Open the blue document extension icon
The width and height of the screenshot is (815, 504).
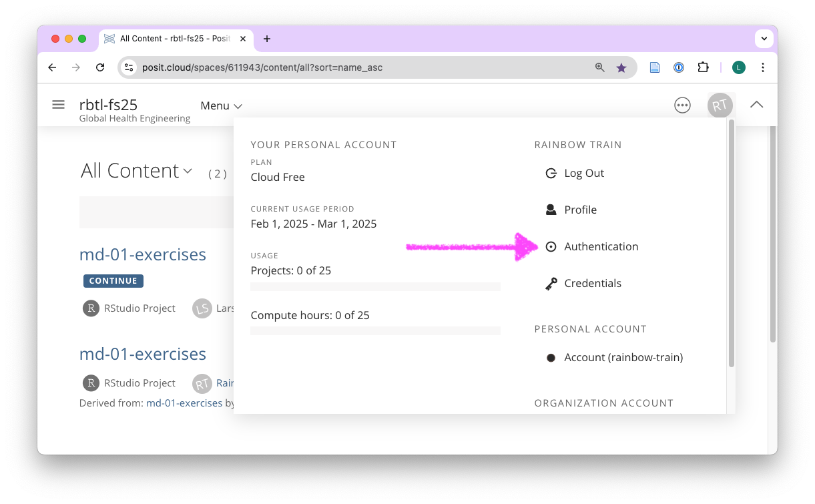655,67
